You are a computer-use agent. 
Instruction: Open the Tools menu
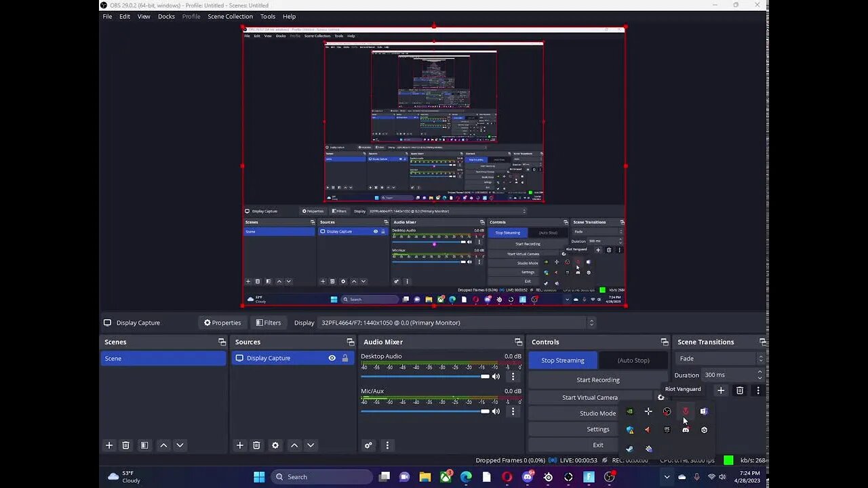pyautogui.click(x=268, y=16)
